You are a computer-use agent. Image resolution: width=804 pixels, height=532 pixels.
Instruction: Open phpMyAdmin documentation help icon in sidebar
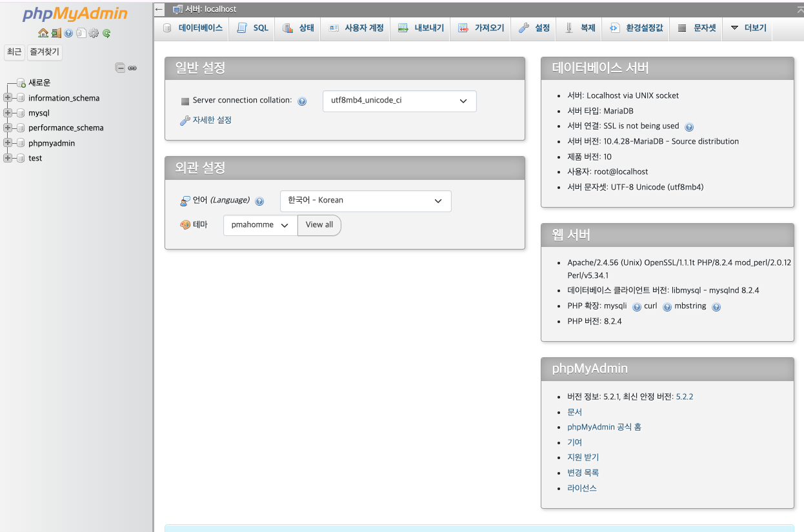point(68,33)
